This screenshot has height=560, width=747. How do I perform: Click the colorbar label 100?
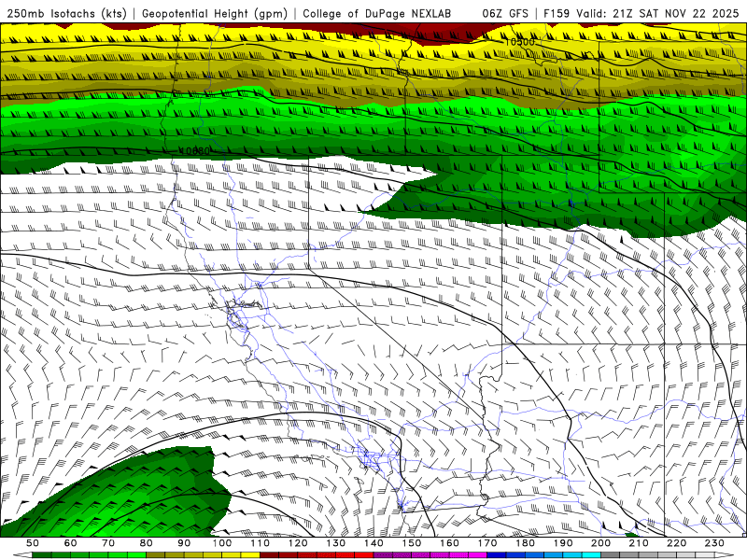click(x=222, y=543)
